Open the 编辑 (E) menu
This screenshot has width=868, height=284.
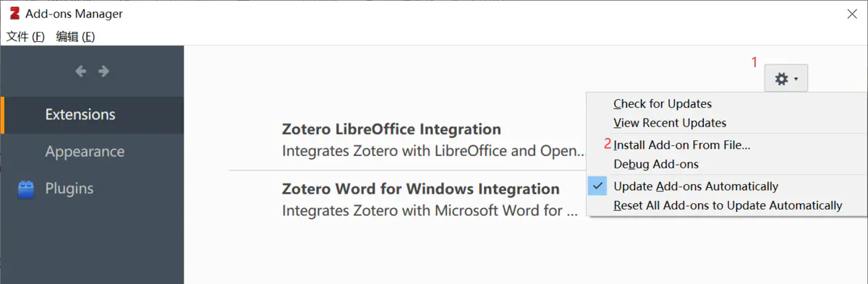click(x=75, y=36)
